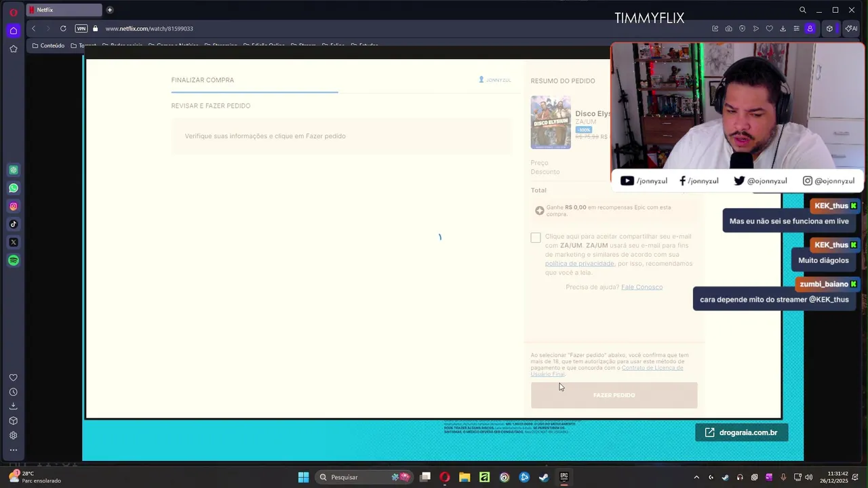Add page to bookmarks heart
868x488 pixels.
click(769, 28)
